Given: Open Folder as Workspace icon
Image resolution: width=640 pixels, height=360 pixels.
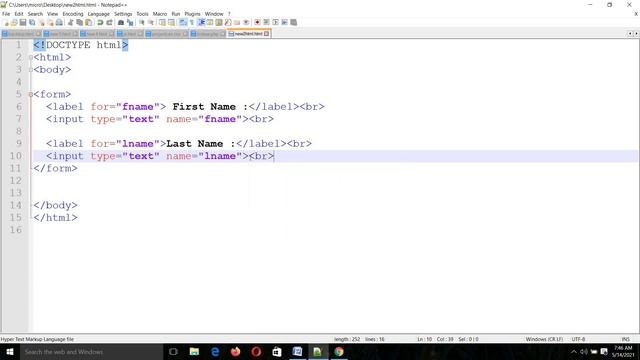Looking at the screenshot, I should [237, 22].
